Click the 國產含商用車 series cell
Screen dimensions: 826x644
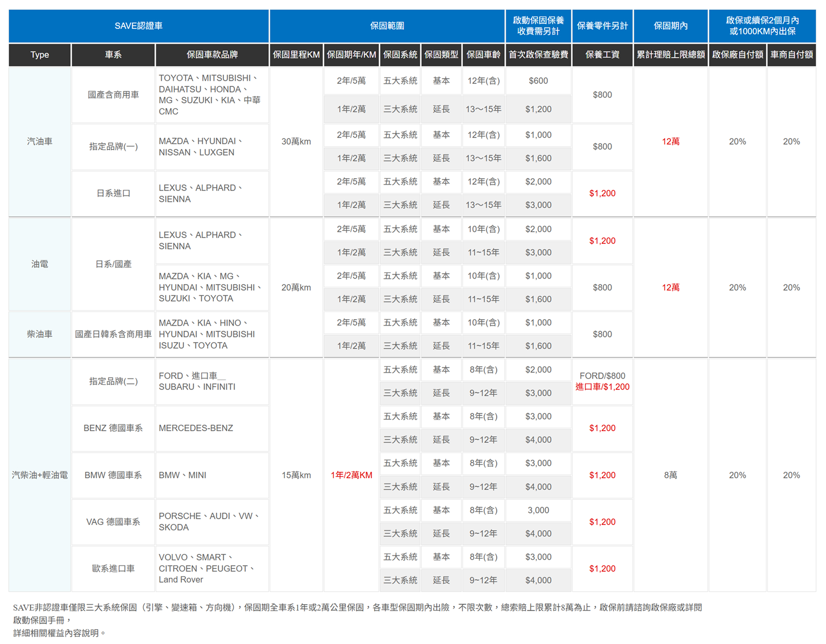click(x=113, y=95)
